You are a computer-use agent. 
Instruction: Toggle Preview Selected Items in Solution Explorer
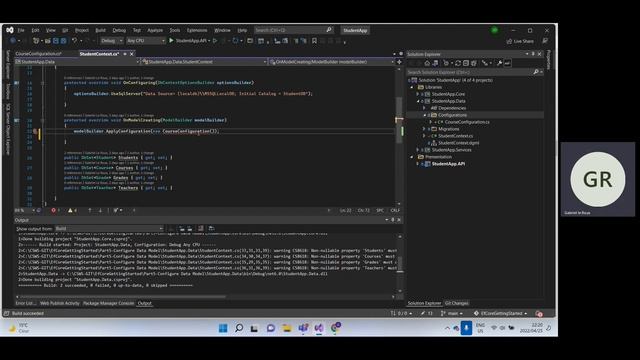(507, 63)
